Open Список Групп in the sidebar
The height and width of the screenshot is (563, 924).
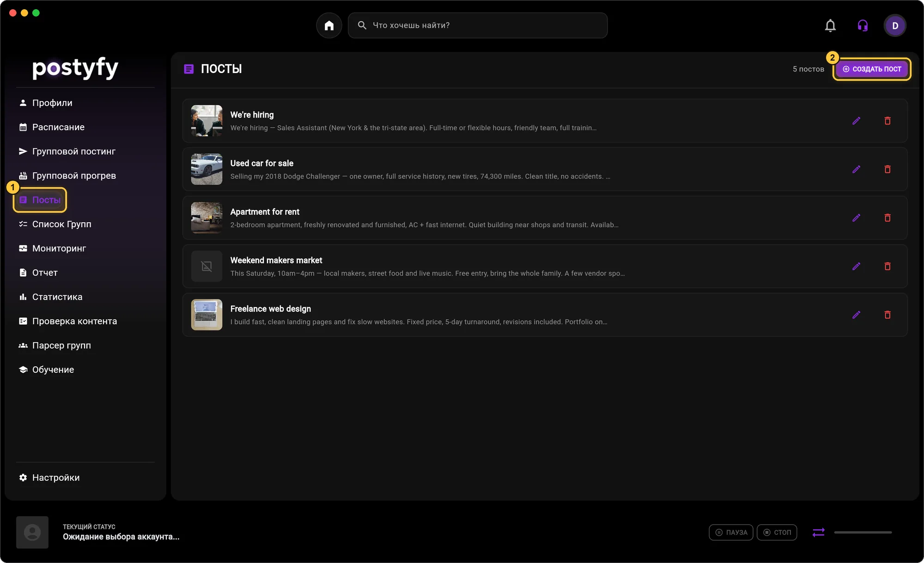(x=55, y=224)
